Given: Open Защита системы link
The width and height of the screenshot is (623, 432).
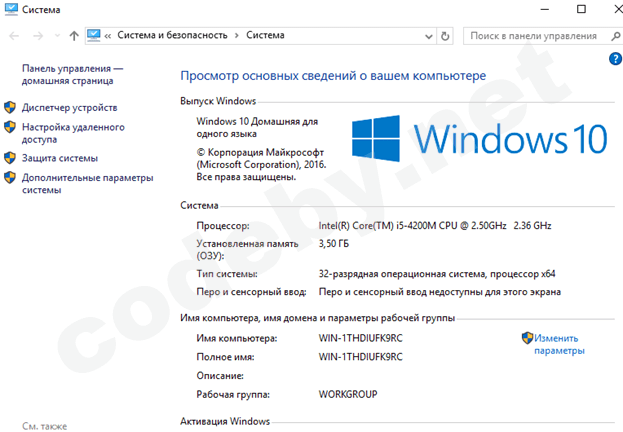Looking at the screenshot, I should (60, 158).
